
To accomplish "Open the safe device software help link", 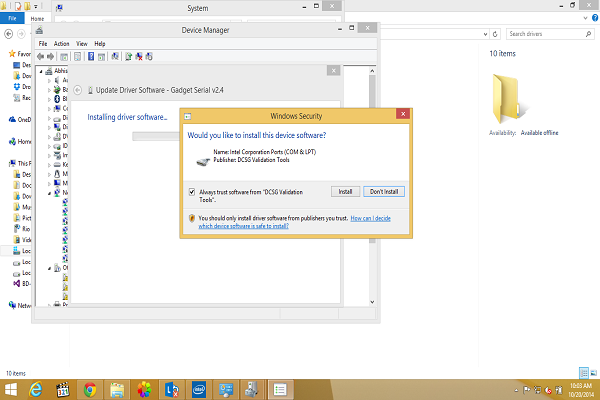I will pyautogui.click(x=294, y=222).
